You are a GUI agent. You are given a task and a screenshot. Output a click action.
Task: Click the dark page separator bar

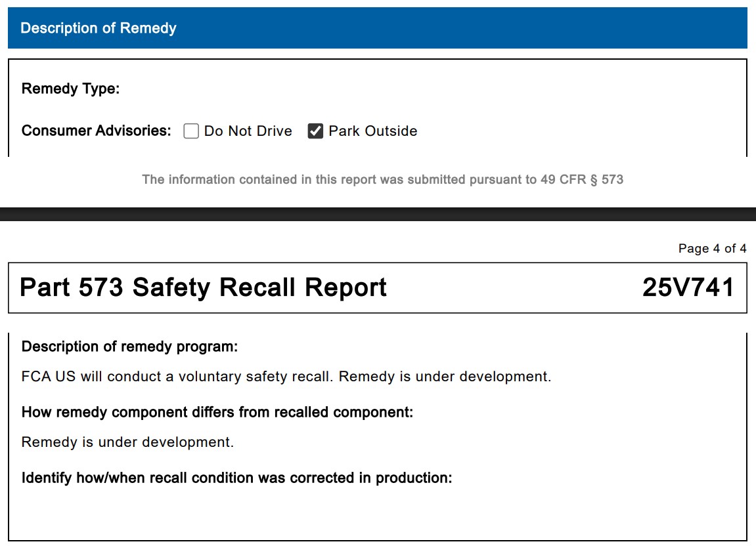click(378, 214)
